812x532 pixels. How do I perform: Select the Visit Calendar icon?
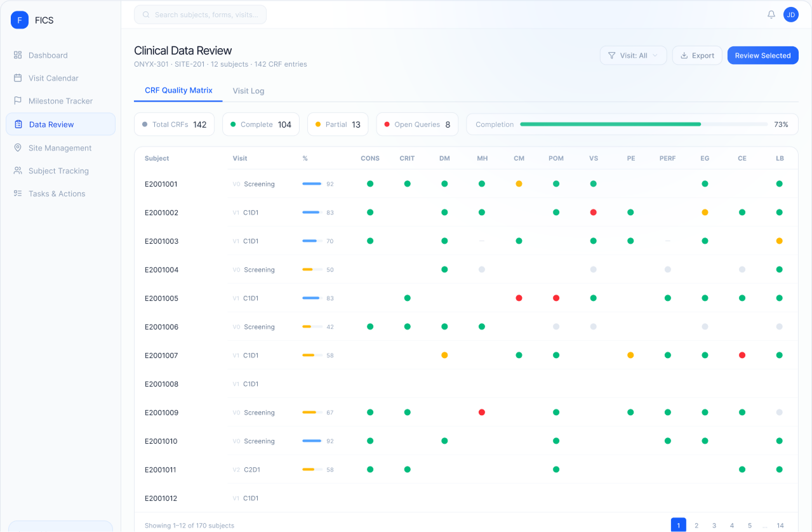(x=16, y=78)
